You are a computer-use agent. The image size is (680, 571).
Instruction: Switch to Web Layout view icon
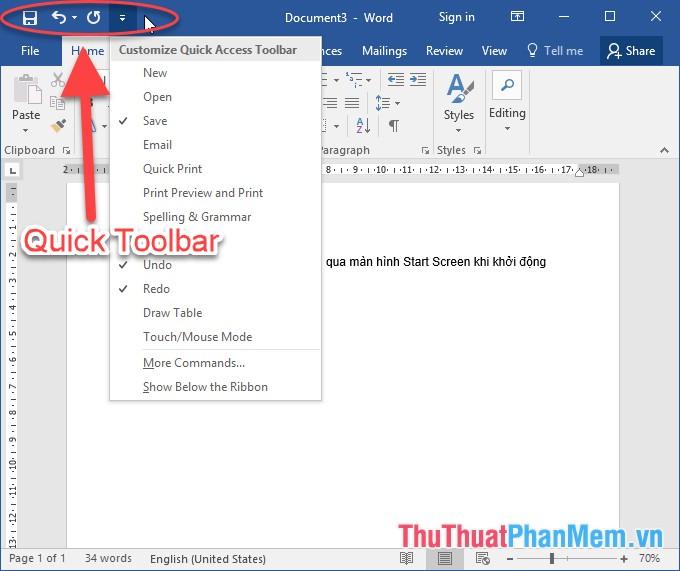(483, 558)
